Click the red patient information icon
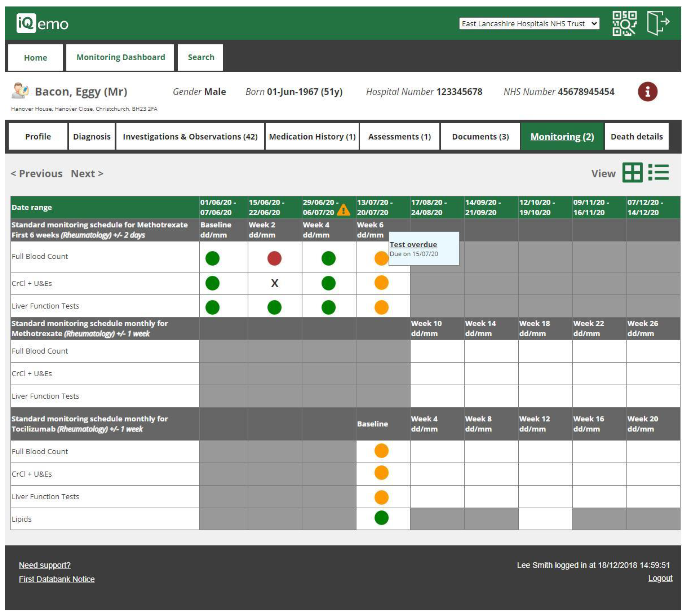 coord(647,92)
